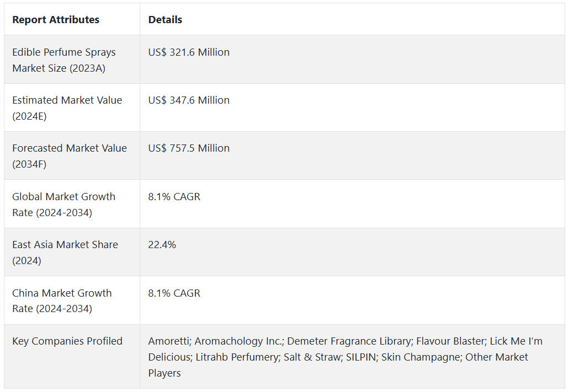Select the Edible Perfume Sprays Market Size cell
568x392 pixels.
click(x=64, y=60)
